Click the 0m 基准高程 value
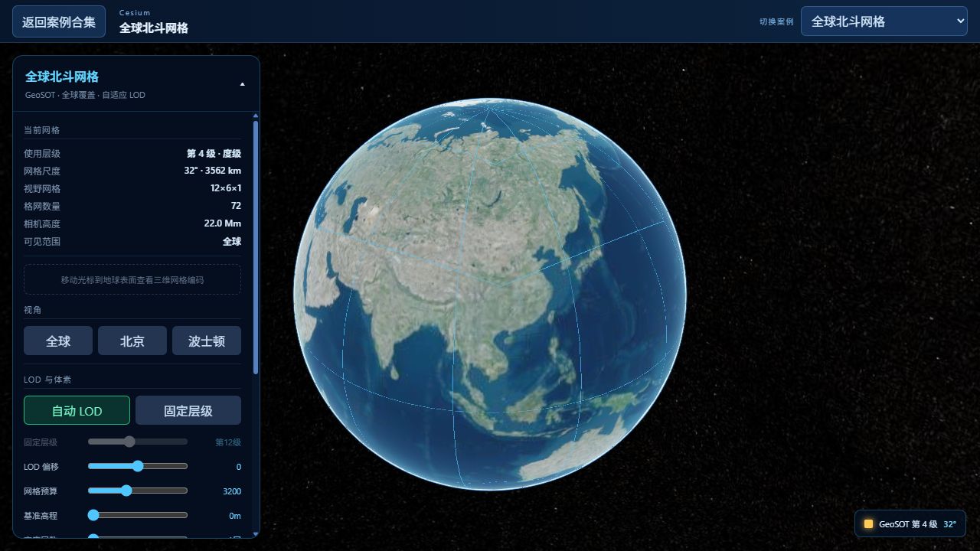The height and width of the screenshot is (551, 980). (235, 516)
